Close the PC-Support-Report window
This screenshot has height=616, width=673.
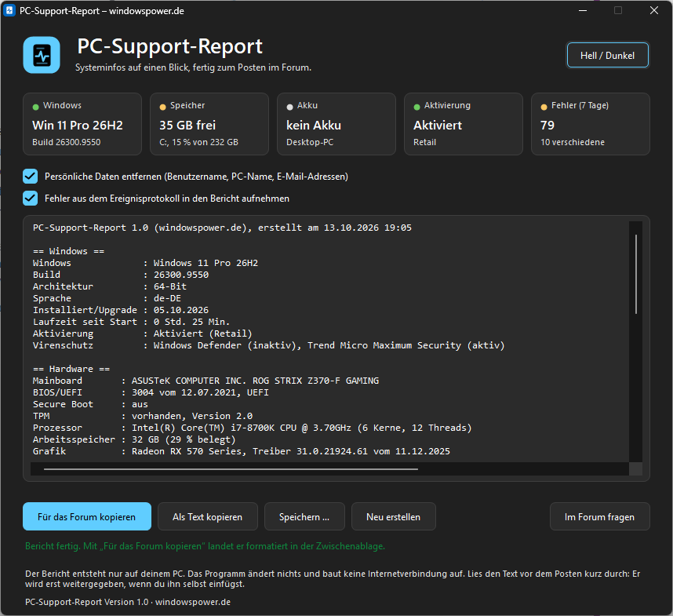tap(654, 10)
